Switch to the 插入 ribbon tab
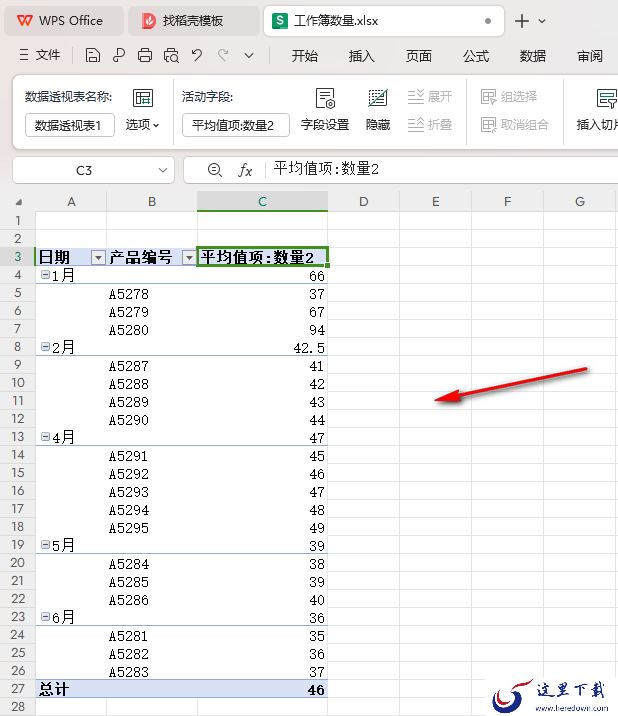Image resolution: width=618 pixels, height=716 pixels. pos(361,56)
